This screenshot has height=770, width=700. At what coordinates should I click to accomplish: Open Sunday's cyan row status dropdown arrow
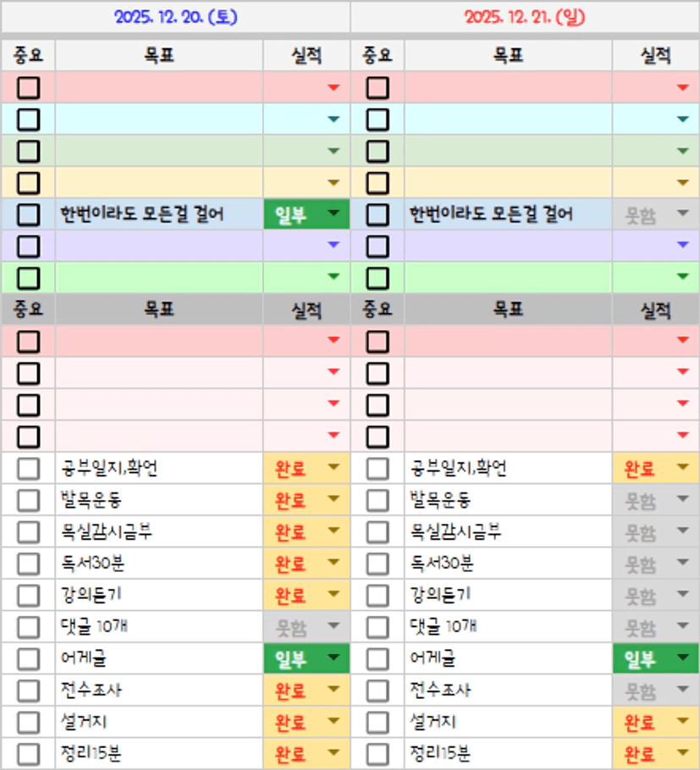[683, 119]
